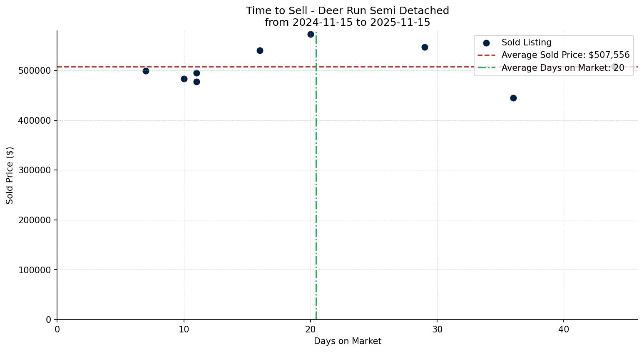This screenshot has height=352, width=644.
Task: Click the 'Sold Listing' legend text
Action: click(x=526, y=42)
